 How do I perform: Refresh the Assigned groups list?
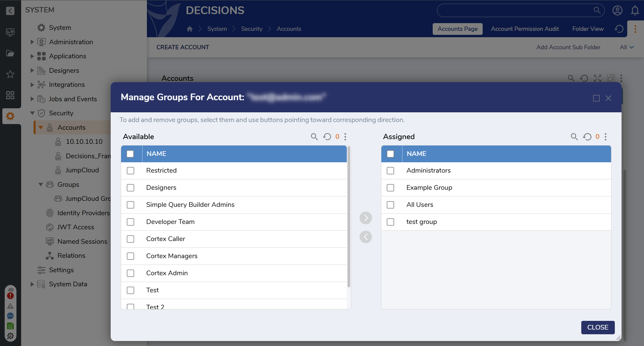coord(587,137)
